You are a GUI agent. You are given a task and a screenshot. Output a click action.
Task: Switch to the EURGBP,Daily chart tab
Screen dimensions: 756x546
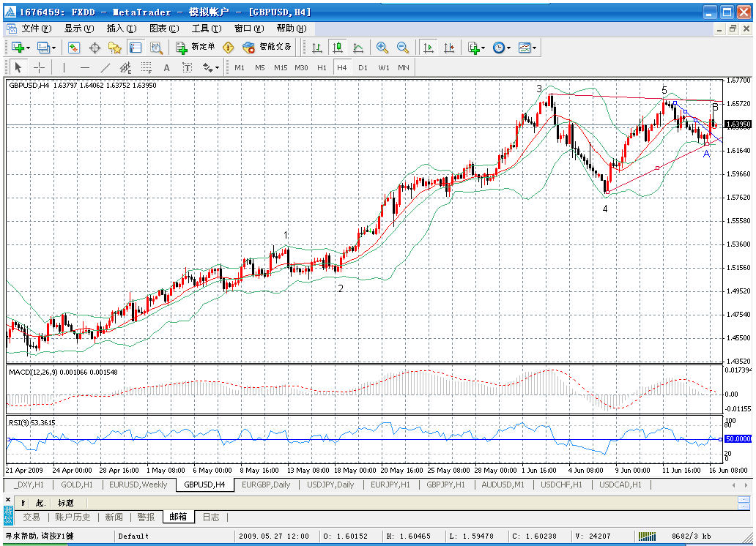[266, 485]
